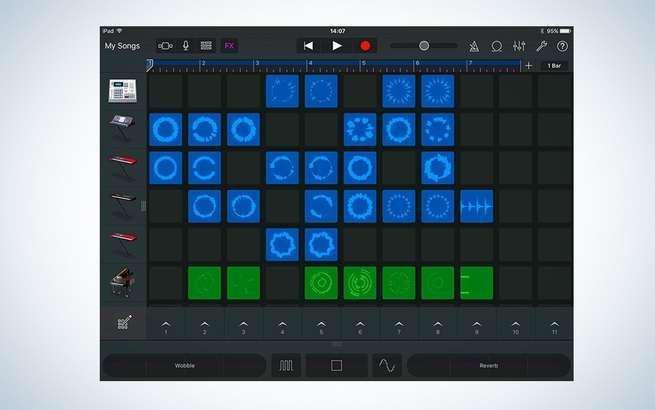Trigger column 9 with its chevron

click(x=477, y=326)
